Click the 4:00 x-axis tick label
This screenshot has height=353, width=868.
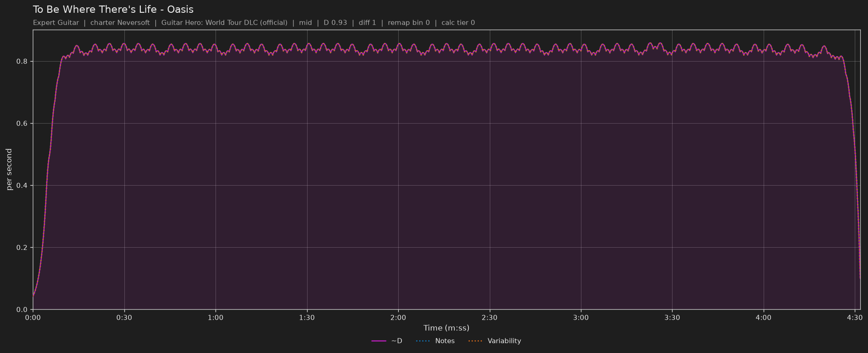click(764, 317)
